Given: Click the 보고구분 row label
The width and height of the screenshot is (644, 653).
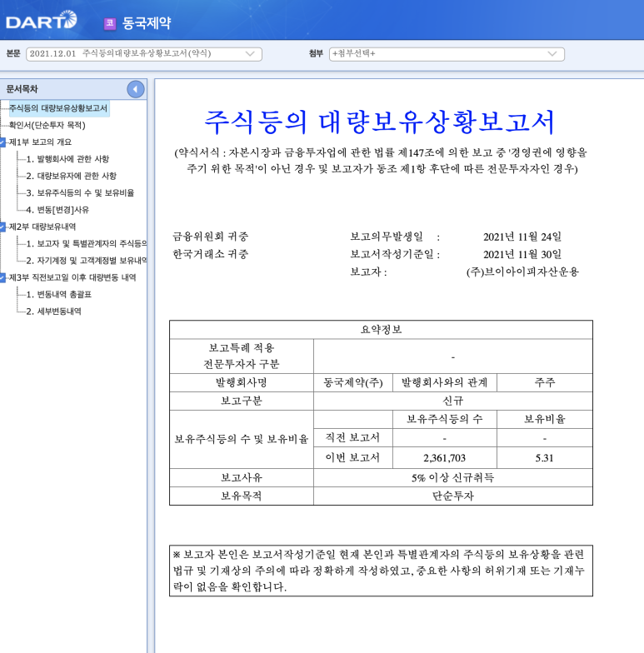Looking at the screenshot, I should 242,401.
